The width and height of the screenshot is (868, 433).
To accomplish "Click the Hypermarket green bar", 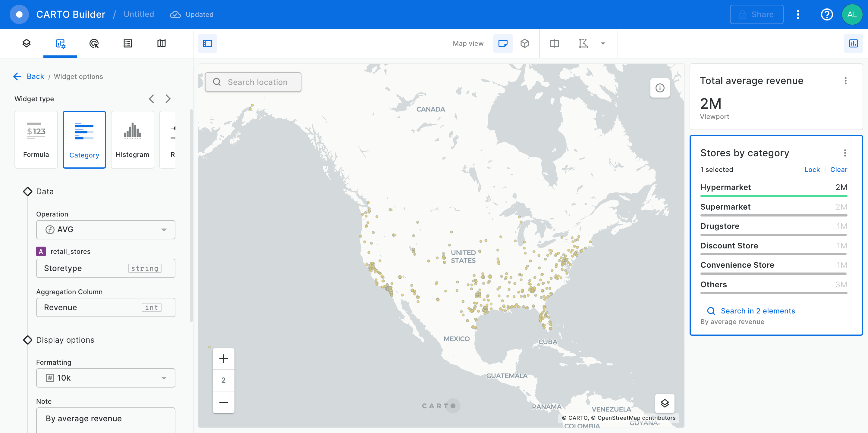I will tap(774, 196).
